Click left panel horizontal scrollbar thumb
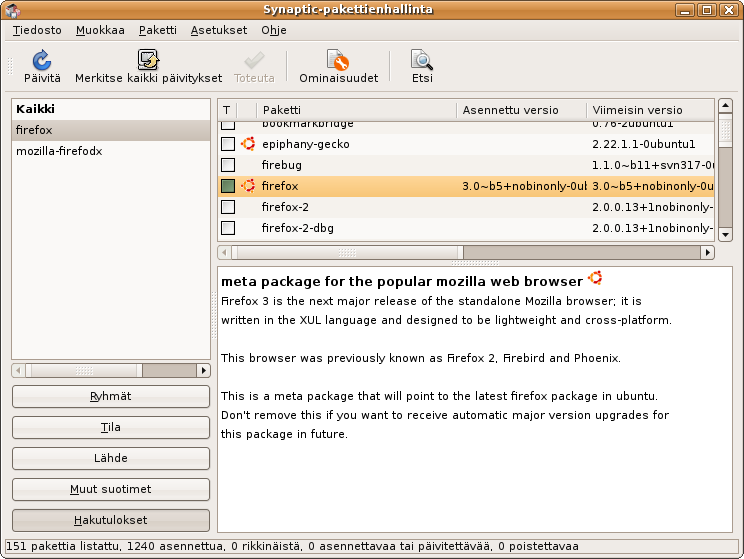Screen dimensions: 744x559 84,370
